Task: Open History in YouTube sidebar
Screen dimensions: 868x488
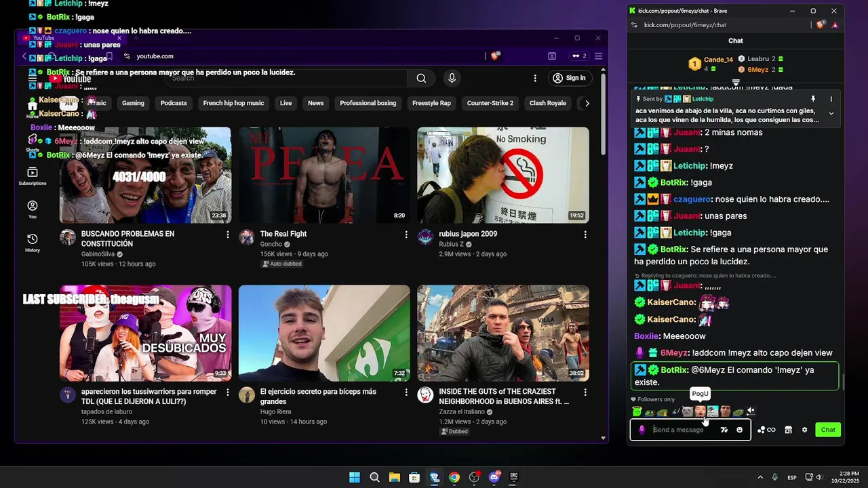Action: (33, 243)
